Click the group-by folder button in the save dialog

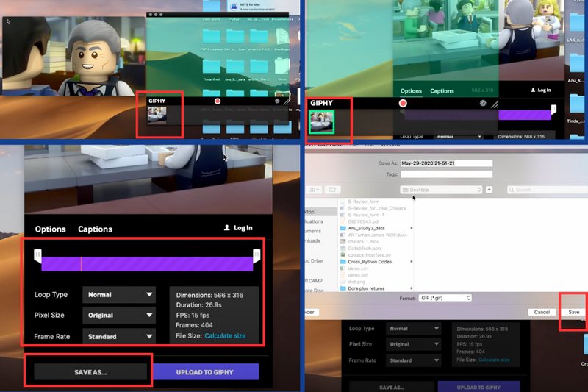(332, 190)
